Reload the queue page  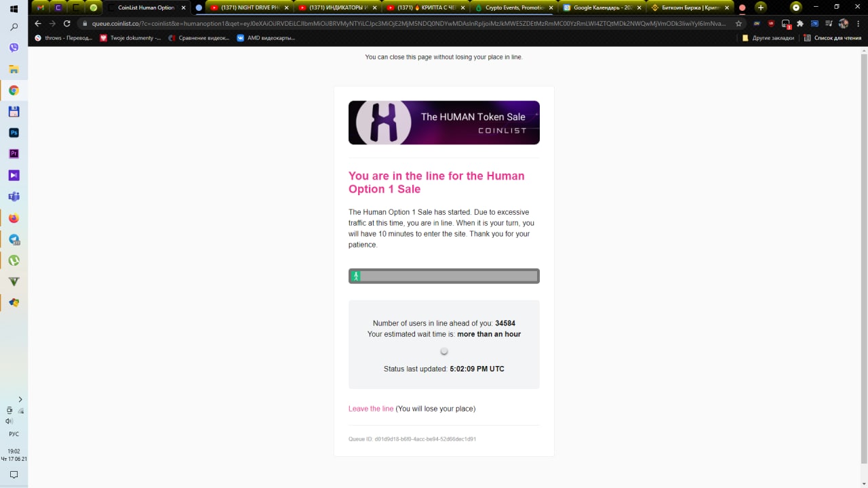(66, 23)
